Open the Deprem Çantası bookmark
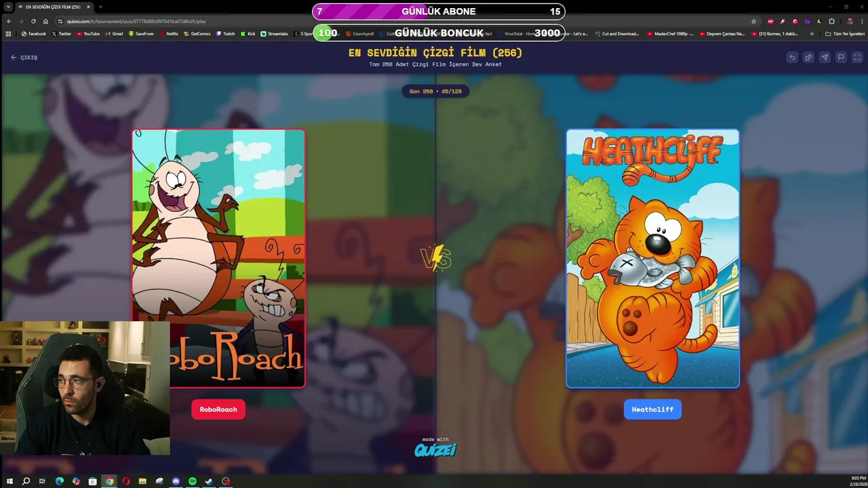Screen dimensions: 868x488 722,33
